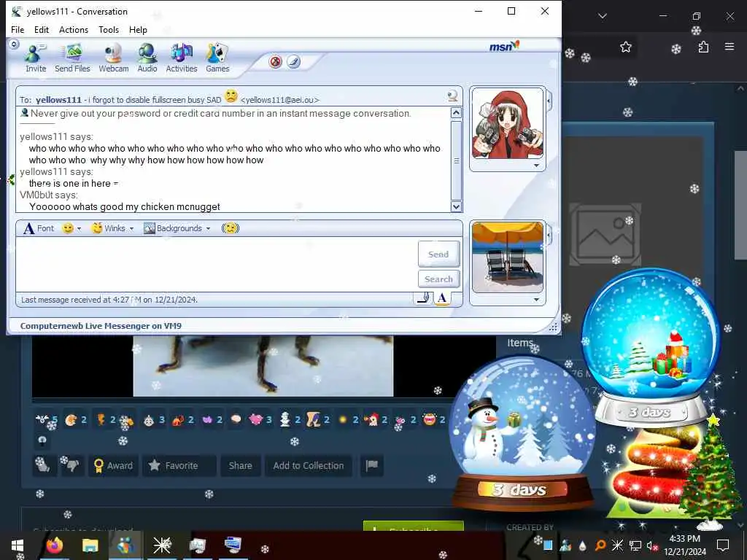Start an Audio call
The width and height of the screenshot is (747, 560).
coord(147,58)
